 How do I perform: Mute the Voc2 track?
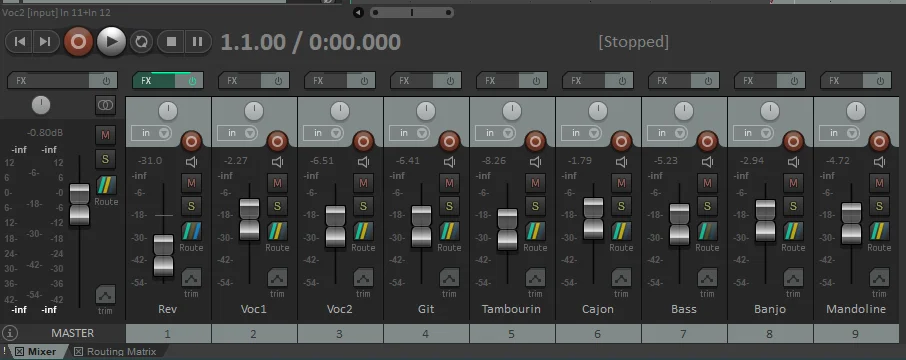point(363,183)
